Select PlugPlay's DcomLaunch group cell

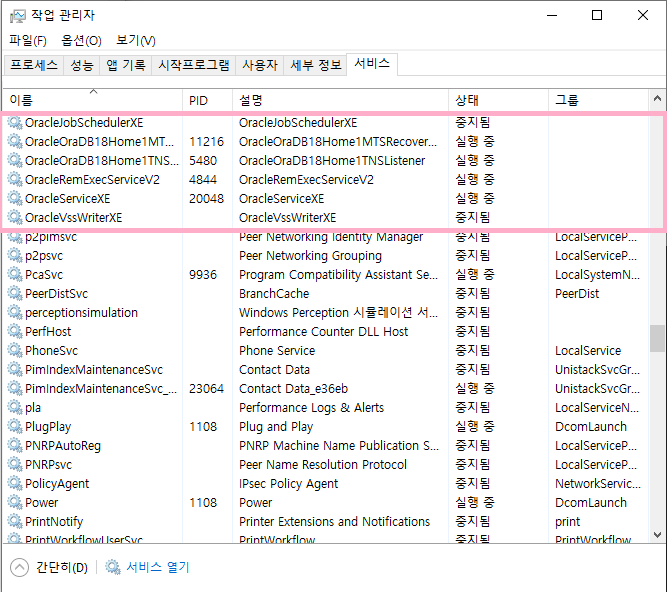tap(591, 427)
